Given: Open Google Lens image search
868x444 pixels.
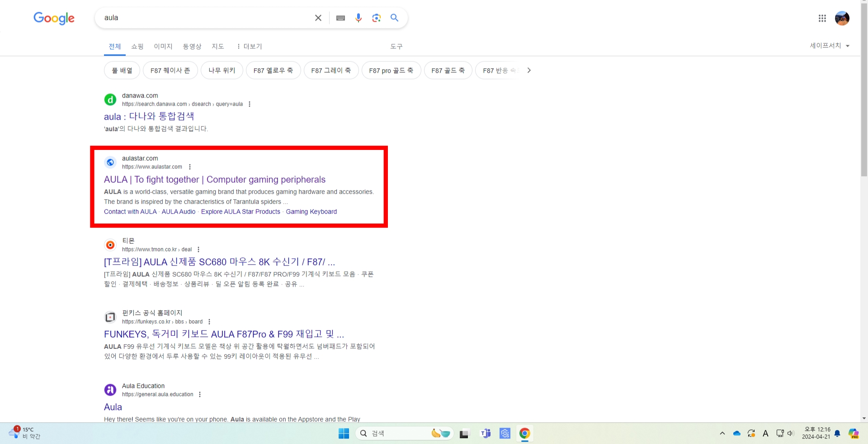Looking at the screenshot, I should tap(377, 18).
